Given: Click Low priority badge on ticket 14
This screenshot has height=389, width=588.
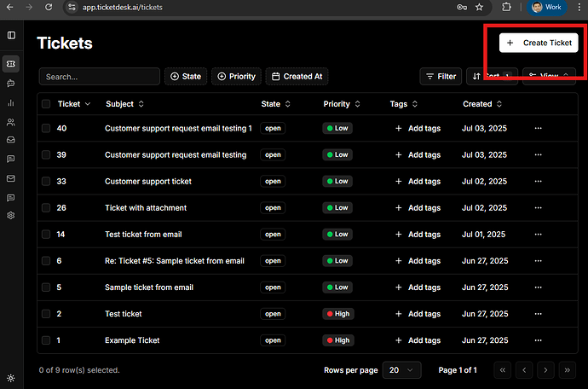Looking at the screenshot, I should (337, 235).
